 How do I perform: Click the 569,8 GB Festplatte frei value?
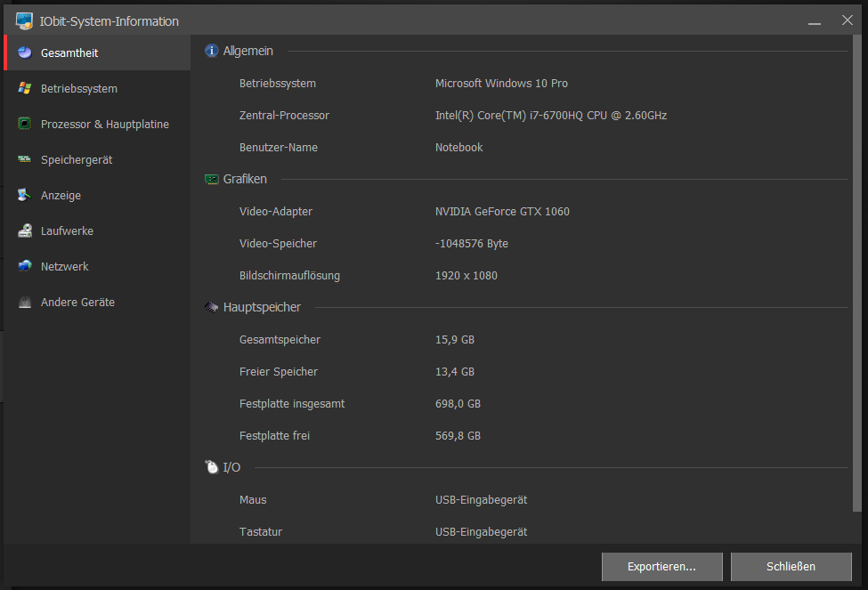tap(458, 436)
